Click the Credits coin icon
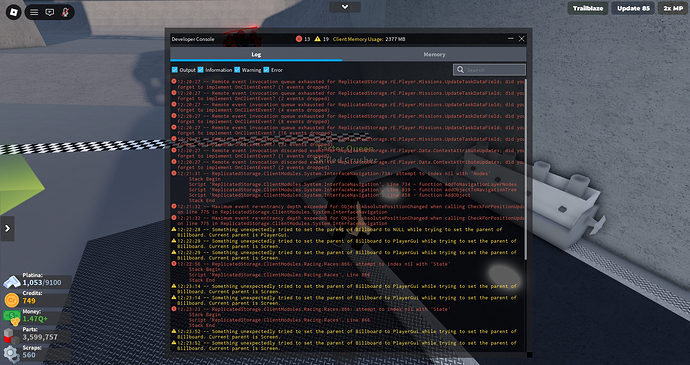Image resolution: width=690 pixels, height=365 pixels. pyautogui.click(x=11, y=300)
